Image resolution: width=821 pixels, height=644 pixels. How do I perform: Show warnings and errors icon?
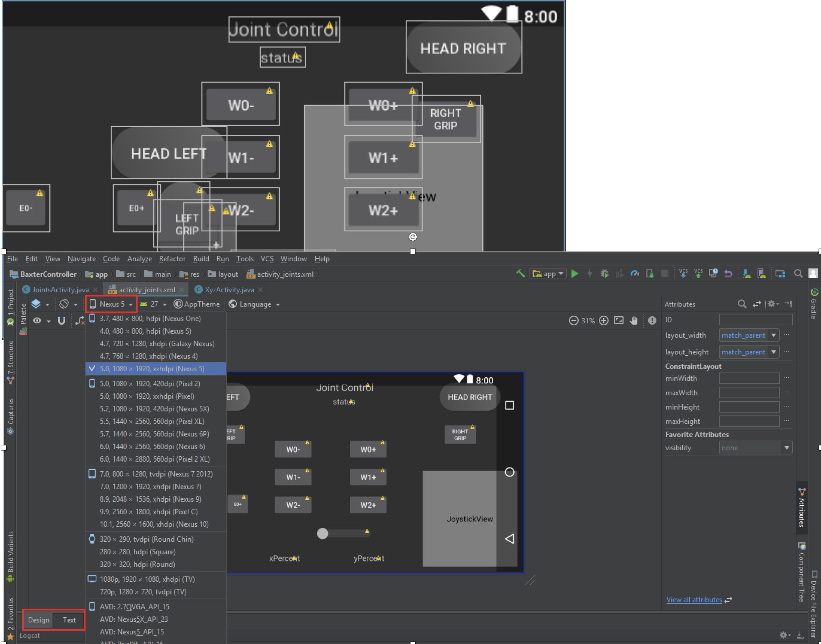tap(652, 321)
